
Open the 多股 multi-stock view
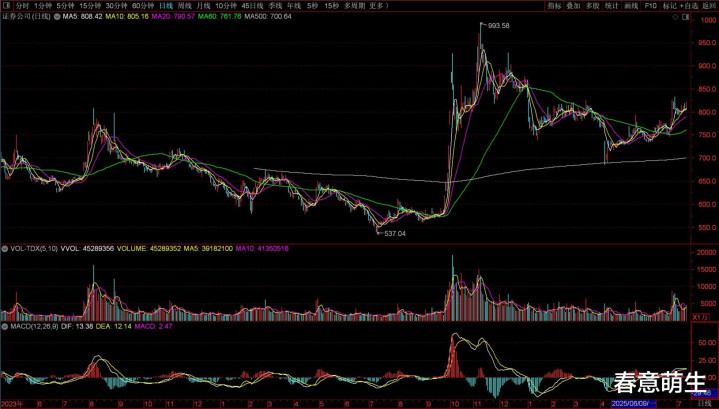click(x=592, y=6)
